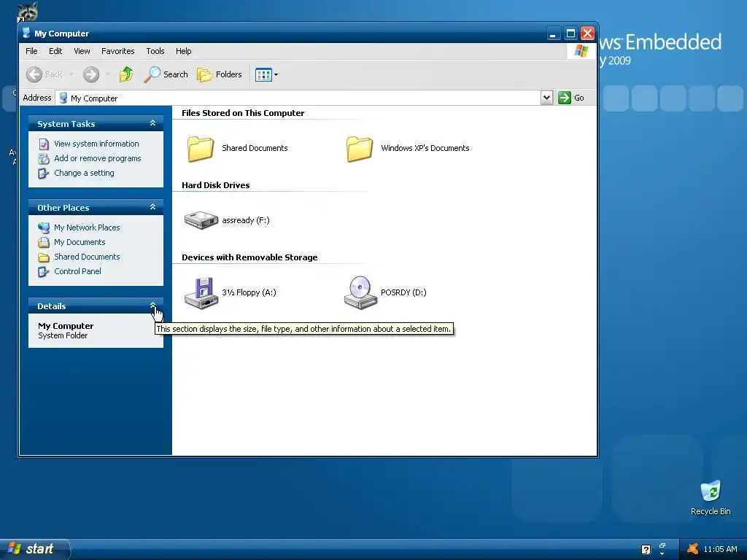Screen dimensions: 747x560
Task: Click the taskbar clock showing 11:05 AM
Action: [x=720, y=549]
